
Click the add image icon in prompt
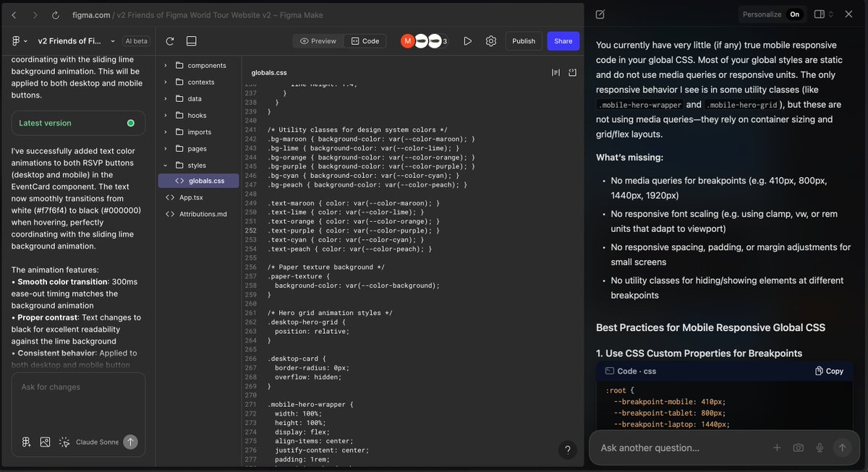pos(45,442)
